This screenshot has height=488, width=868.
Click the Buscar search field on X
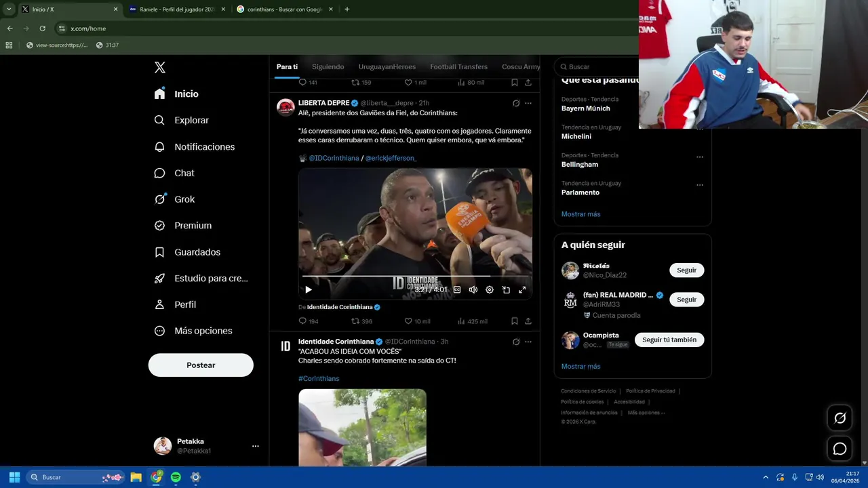[x=597, y=66]
